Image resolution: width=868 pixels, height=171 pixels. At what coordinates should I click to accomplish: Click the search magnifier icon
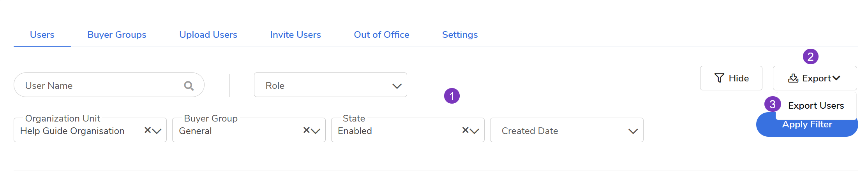[189, 86]
